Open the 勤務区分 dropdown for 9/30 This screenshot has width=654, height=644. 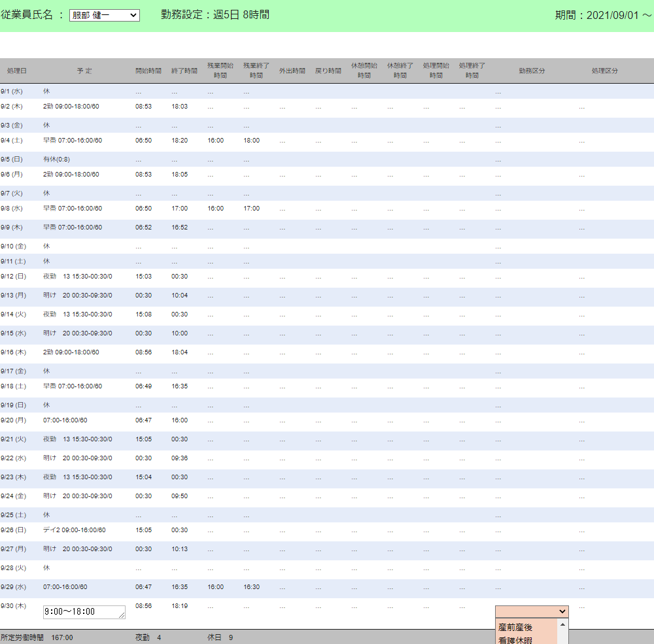pos(532,611)
